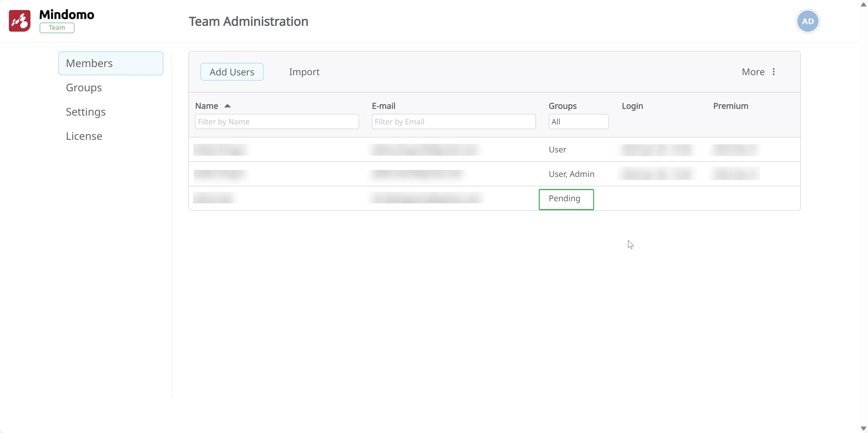Toggle Name column sort arrow

tap(227, 106)
